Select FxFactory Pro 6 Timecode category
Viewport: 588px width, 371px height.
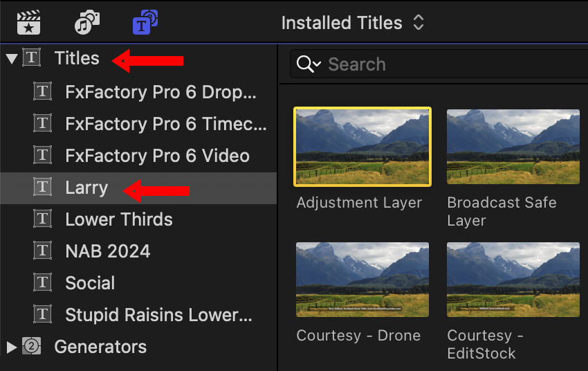pos(165,123)
